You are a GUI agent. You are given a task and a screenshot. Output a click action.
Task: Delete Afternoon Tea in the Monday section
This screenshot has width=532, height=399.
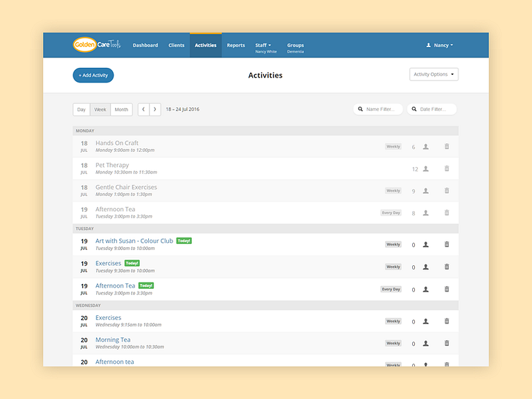pos(447,213)
